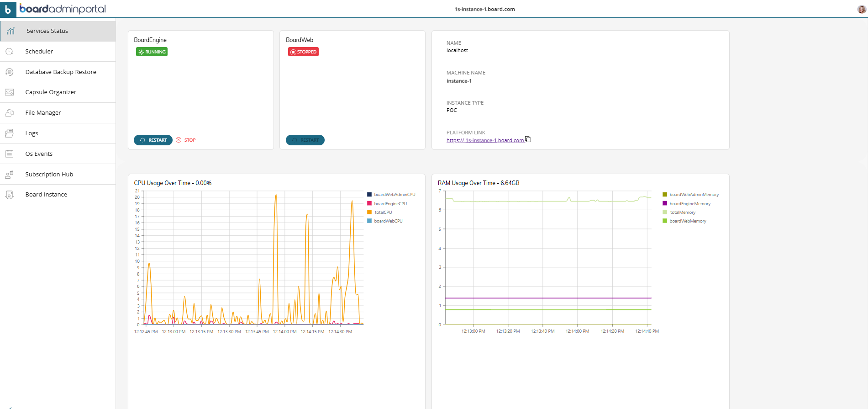
Task: Click the Services Status chart icon
Action: point(11,31)
